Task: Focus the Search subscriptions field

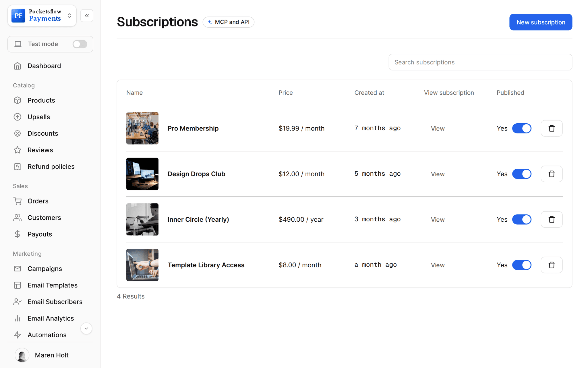Action: point(480,62)
